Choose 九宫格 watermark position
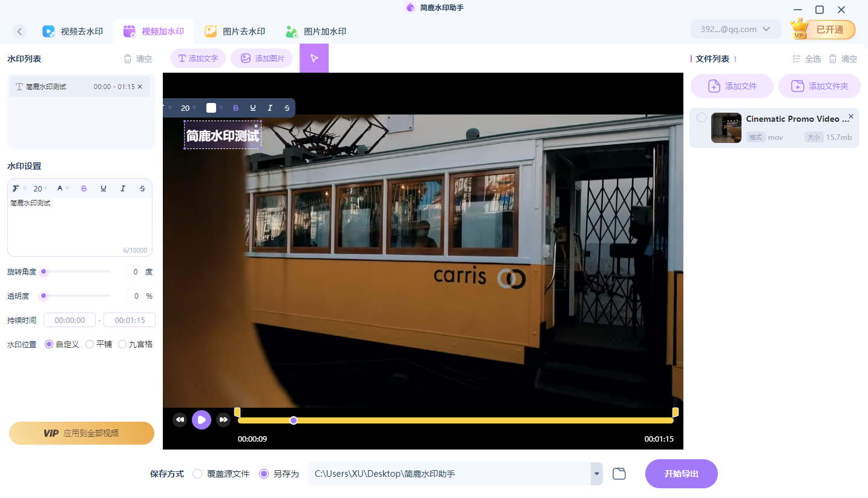 tap(122, 344)
